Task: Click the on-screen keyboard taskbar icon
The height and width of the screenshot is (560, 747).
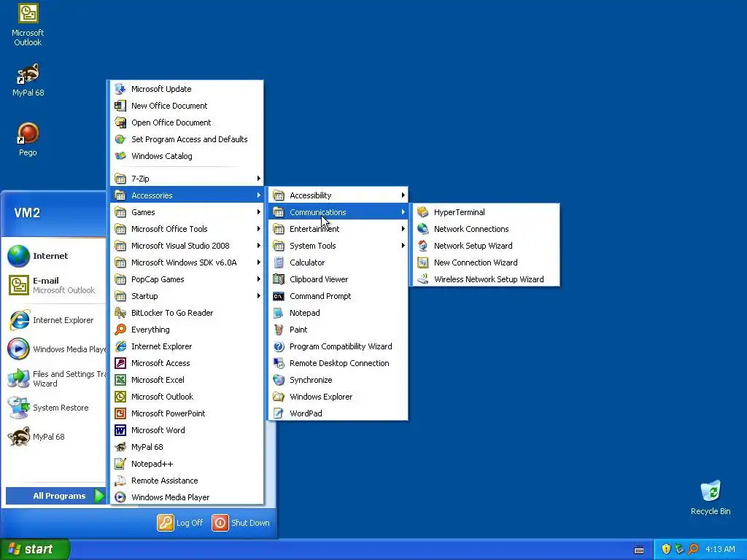Action: tap(639, 550)
